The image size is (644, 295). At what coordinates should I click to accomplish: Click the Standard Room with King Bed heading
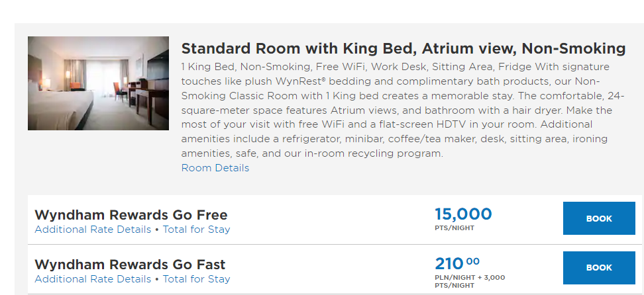pyautogui.click(x=403, y=48)
